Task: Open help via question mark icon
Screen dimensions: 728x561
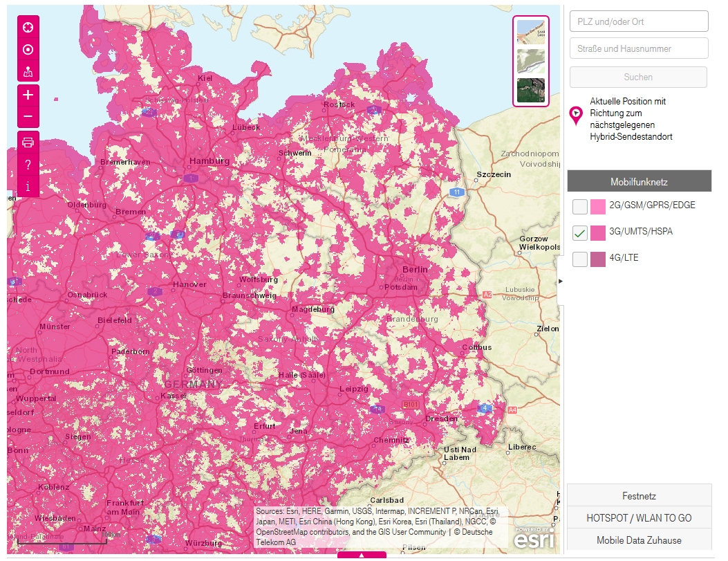Action: tap(28, 165)
